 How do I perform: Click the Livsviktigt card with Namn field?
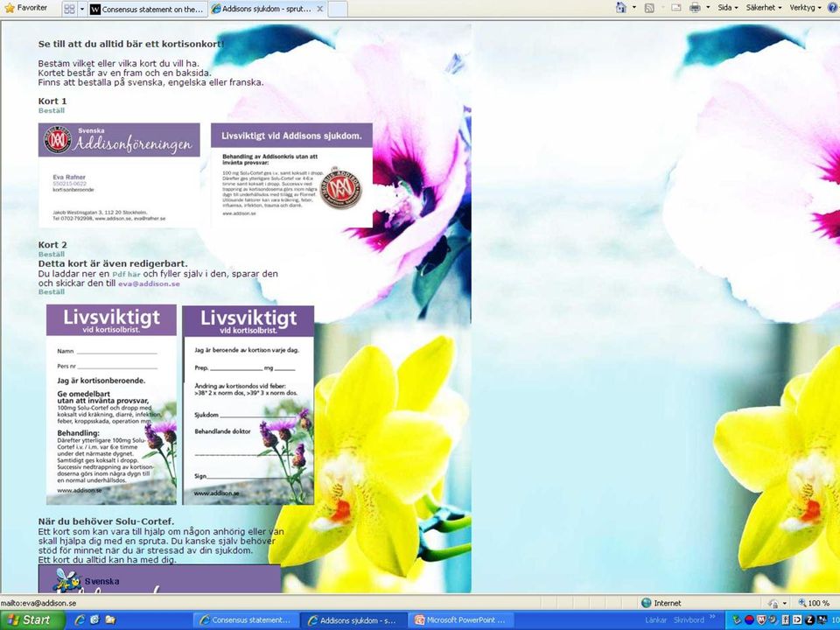click(x=111, y=404)
